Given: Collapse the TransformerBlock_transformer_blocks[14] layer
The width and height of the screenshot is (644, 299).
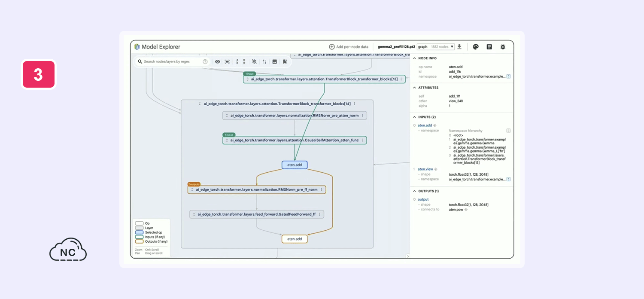Looking at the screenshot, I should click(x=200, y=104).
